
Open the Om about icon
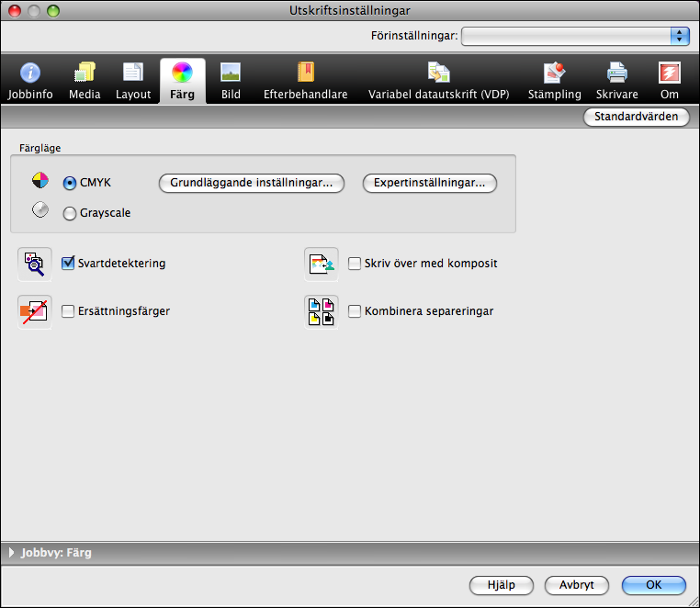[670, 73]
